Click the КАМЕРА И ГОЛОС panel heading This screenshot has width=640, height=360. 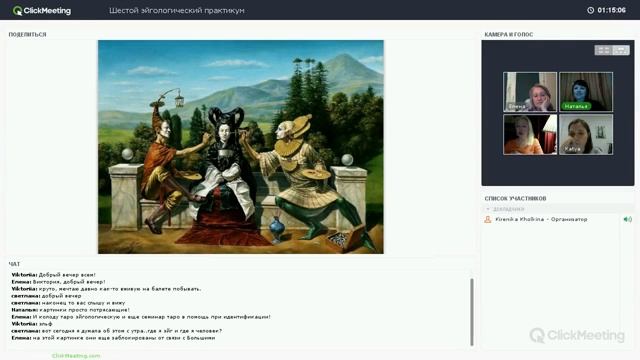point(509,34)
